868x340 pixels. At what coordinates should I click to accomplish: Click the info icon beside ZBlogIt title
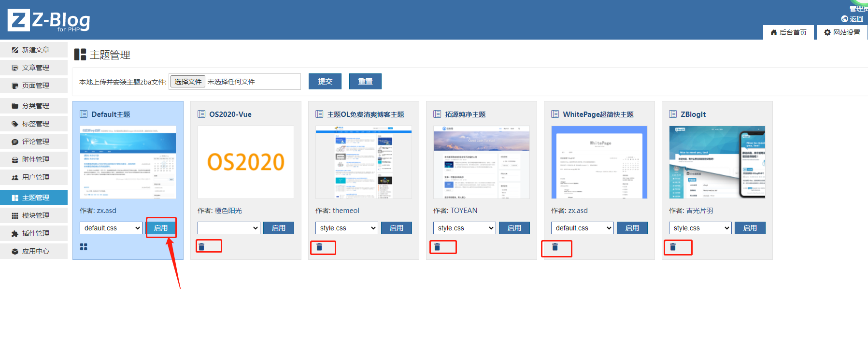pyautogui.click(x=673, y=114)
